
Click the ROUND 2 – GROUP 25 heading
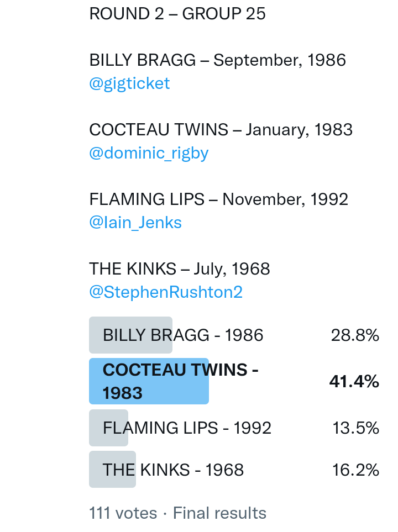pyautogui.click(x=177, y=14)
